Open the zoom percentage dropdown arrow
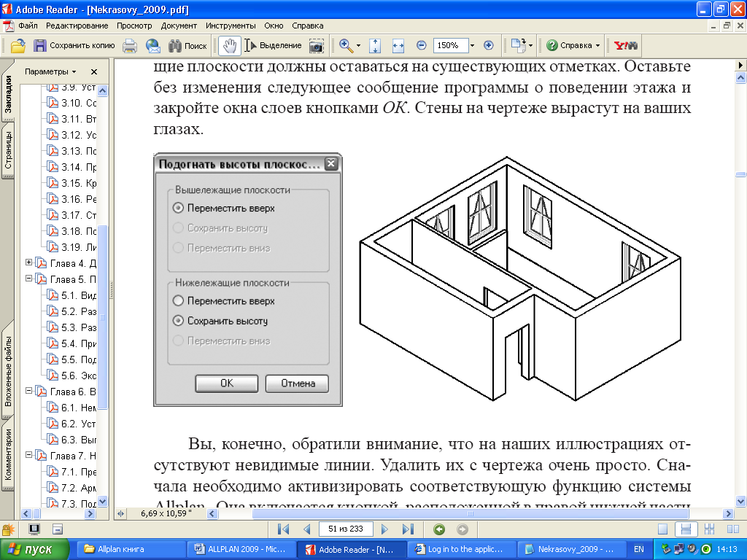Image resolution: width=747 pixels, height=560 pixels. tap(472, 46)
